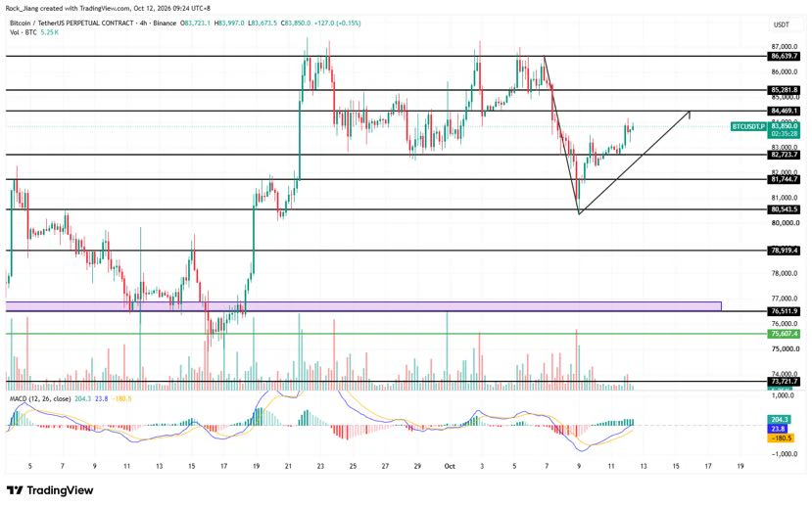Click the open value O83,723.1
Image resolution: width=812 pixels, height=507 pixels.
[195, 23]
